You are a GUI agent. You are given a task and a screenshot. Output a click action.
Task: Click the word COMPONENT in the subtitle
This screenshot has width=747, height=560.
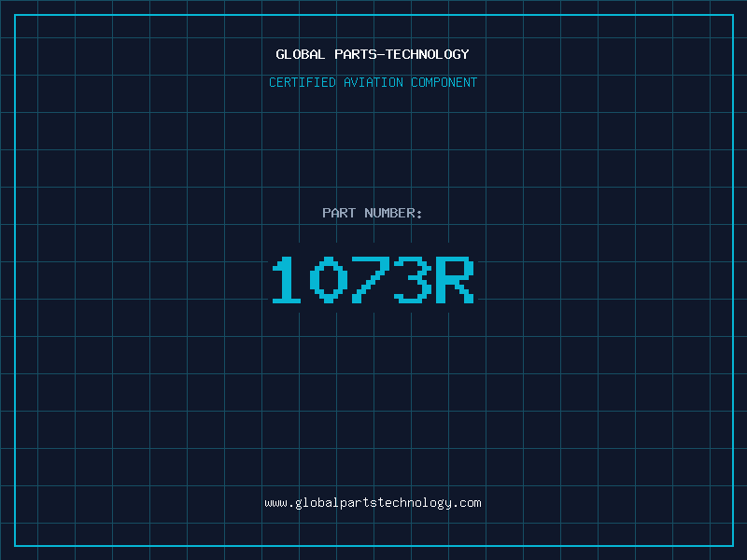coord(444,82)
